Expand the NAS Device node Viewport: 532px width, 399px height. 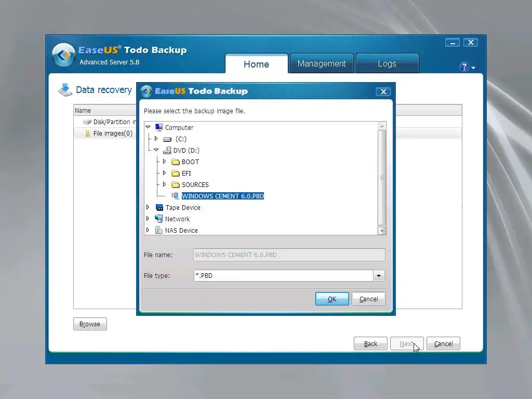point(148,230)
